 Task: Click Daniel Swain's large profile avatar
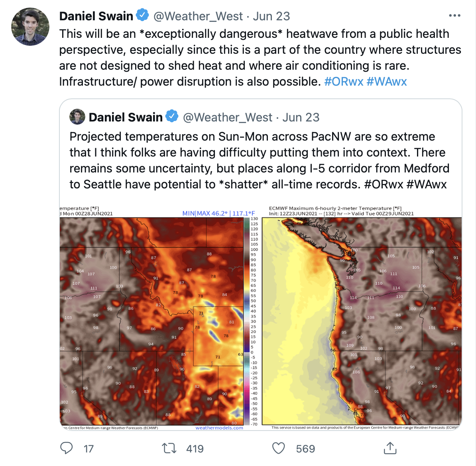30,26
